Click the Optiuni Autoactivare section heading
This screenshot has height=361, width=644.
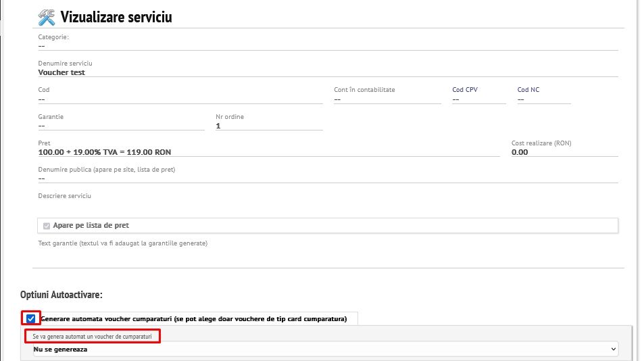click(61, 295)
